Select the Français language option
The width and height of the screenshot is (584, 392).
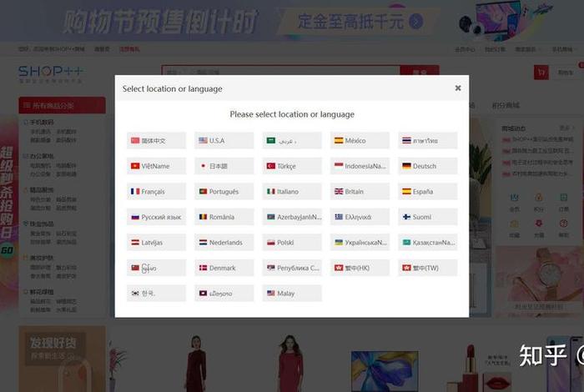[x=156, y=191]
